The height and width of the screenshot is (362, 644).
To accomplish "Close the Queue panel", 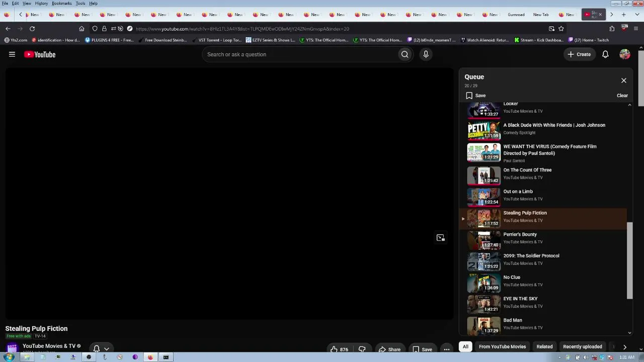I will (624, 80).
